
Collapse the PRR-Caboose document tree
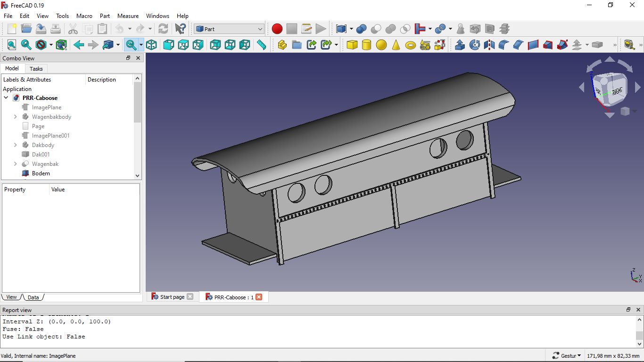[x=6, y=98]
